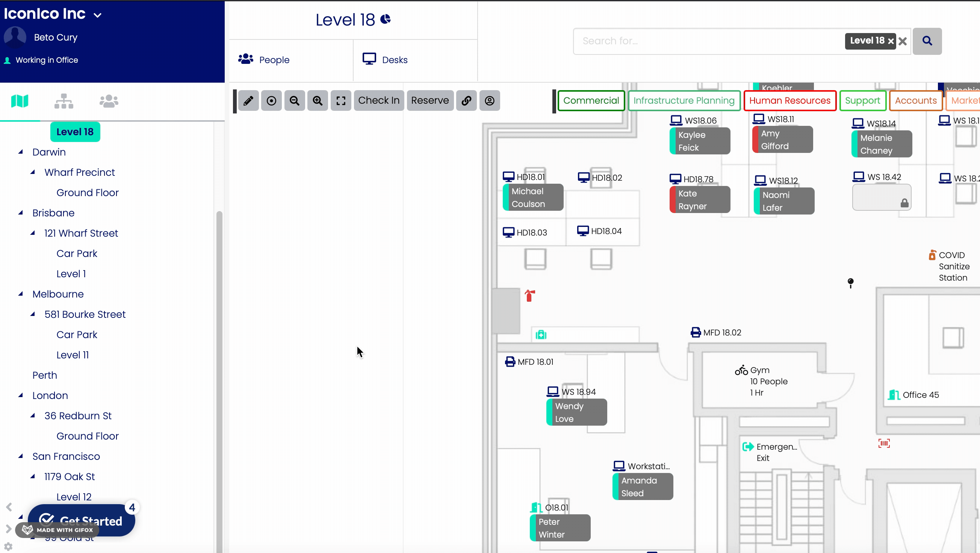This screenshot has height=553, width=980.
Task: Click the Level 18 highlighted tree item
Action: click(x=75, y=131)
